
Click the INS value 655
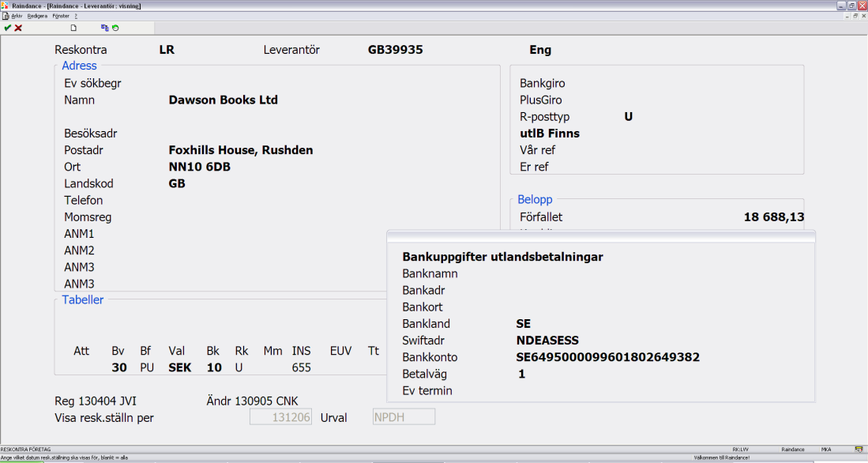(x=301, y=367)
